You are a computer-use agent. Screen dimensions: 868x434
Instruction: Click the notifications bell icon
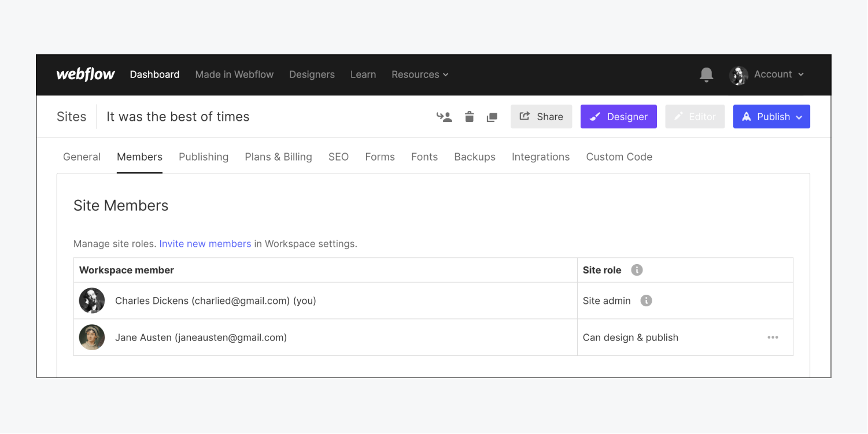point(706,75)
